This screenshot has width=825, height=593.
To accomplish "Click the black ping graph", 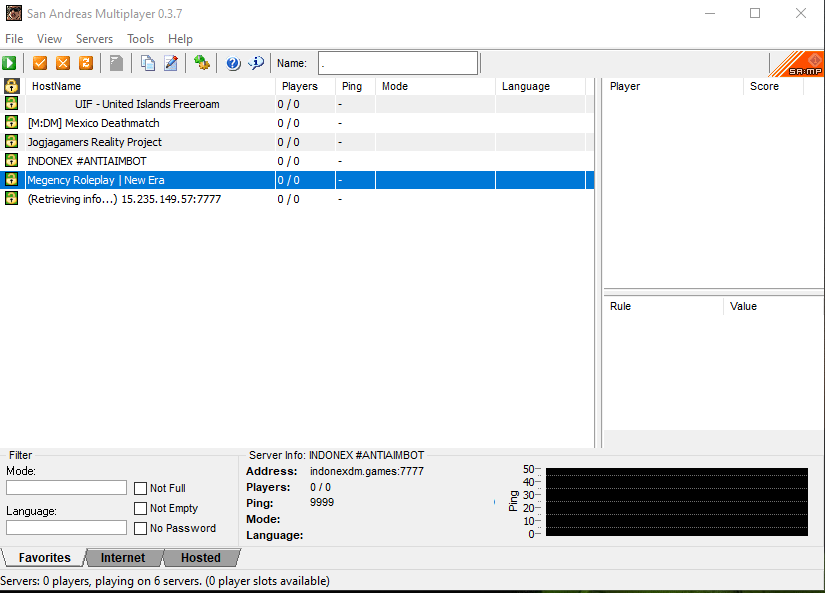I will pos(677,502).
